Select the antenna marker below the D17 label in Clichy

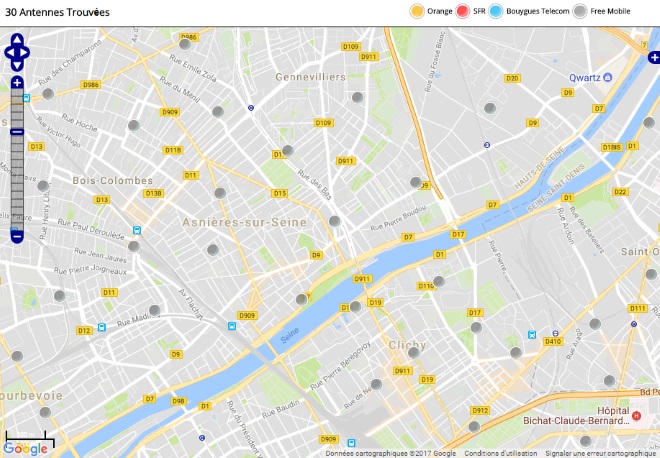476,327
